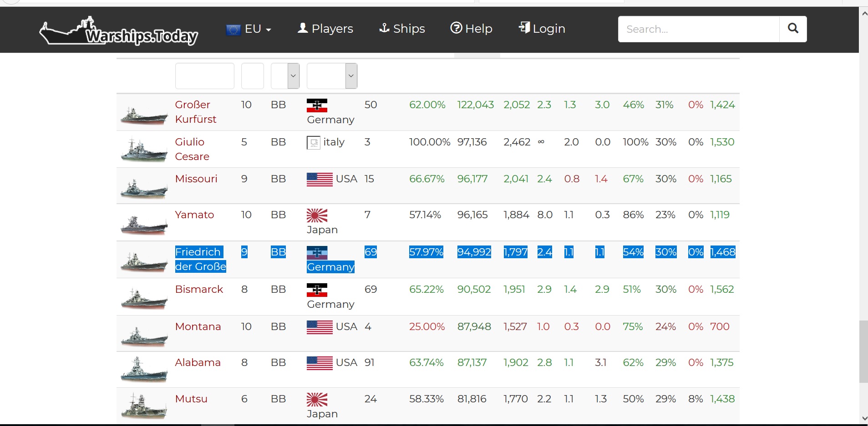Screen dimensions: 868x426
Task: Click highlighted value 94,992
Action: point(474,252)
